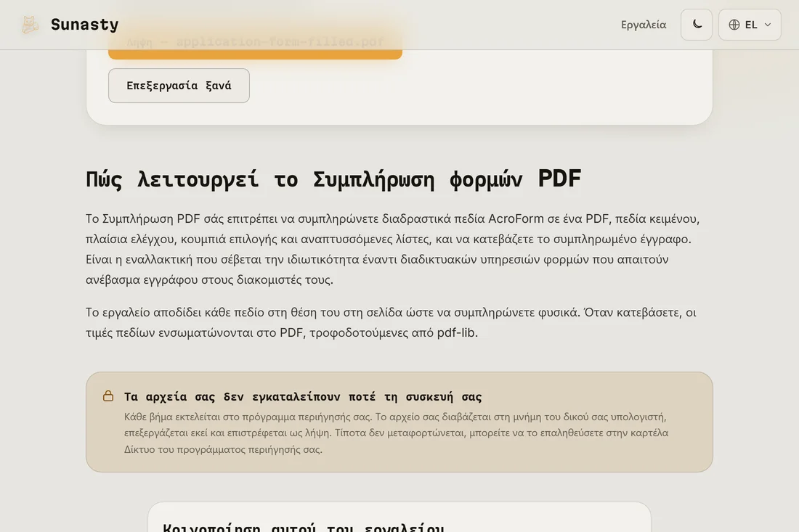Click the paragraph starting Το εργαλείο αποδίδει
The height and width of the screenshot is (532, 799).
pyautogui.click(x=391, y=322)
